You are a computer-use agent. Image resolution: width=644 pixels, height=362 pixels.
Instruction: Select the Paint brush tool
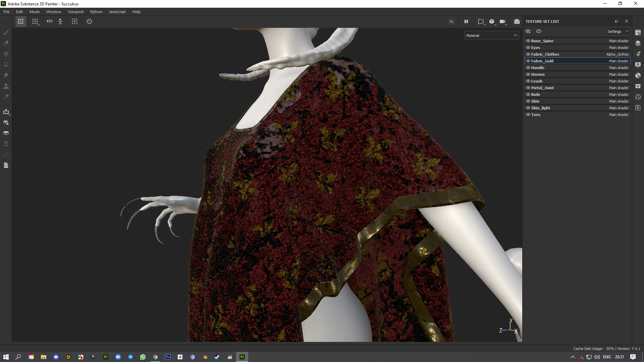[6, 33]
